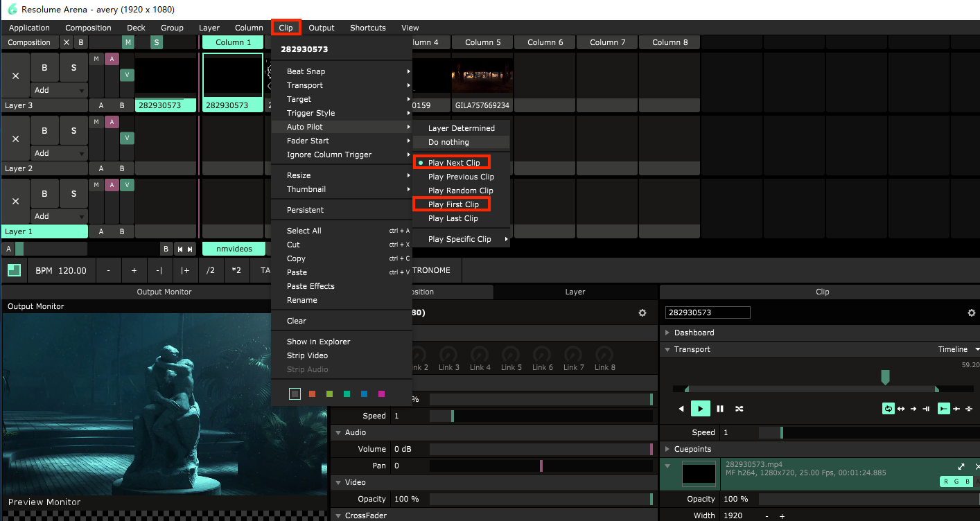
Task: Choose the orange clip color swatch
Action: coord(312,394)
